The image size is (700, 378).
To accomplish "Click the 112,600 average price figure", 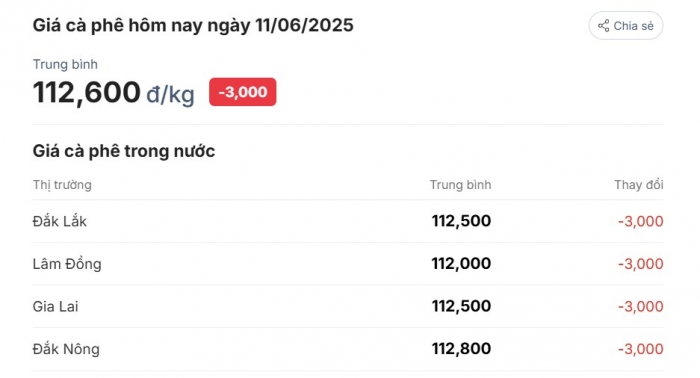I will 87,92.
